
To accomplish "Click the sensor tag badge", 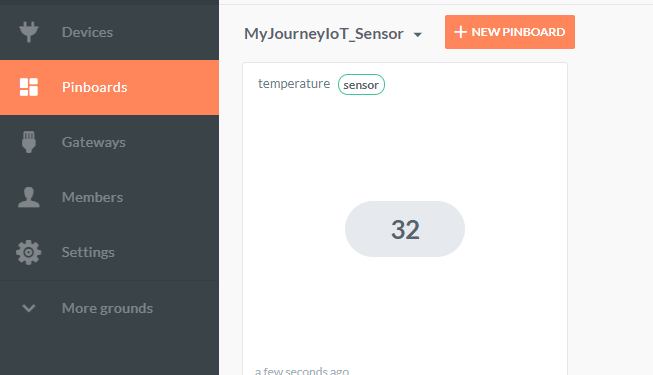I will pyautogui.click(x=361, y=85).
